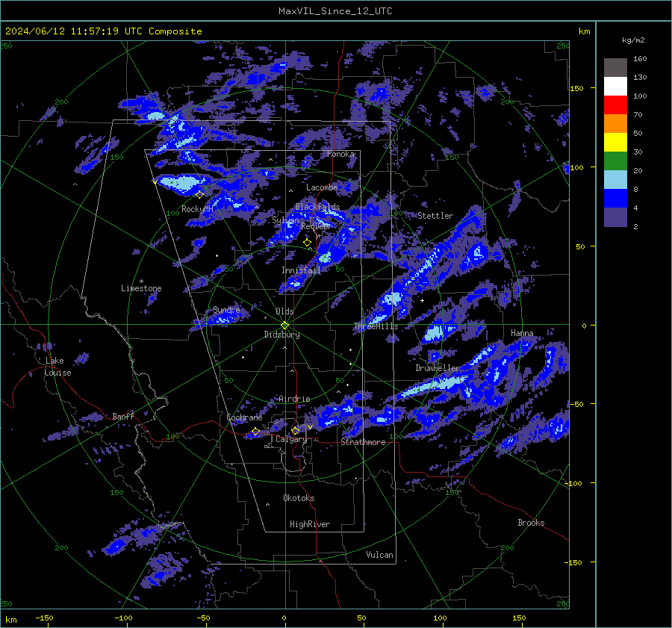The width and height of the screenshot is (672, 628).
Task: Click the RockyMH map label
Action: click(x=197, y=209)
